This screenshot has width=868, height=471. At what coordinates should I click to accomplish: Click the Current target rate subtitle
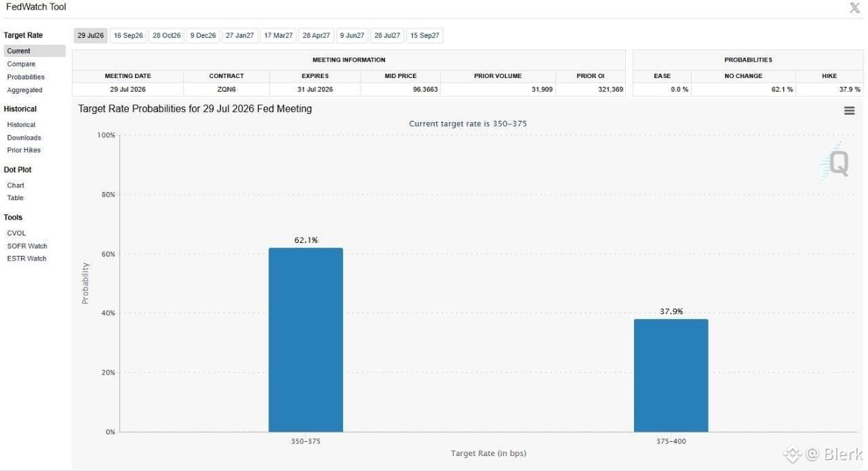click(x=468, y=124)
